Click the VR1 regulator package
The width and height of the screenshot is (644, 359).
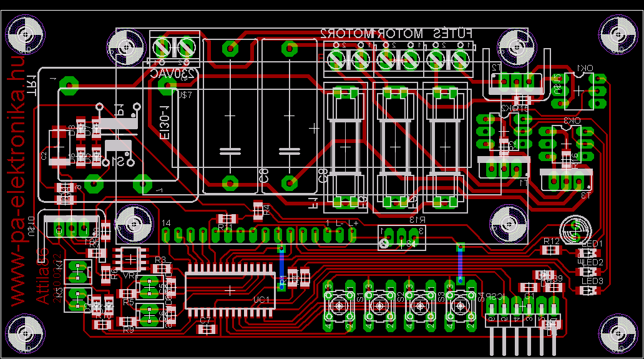click(130, 259)
